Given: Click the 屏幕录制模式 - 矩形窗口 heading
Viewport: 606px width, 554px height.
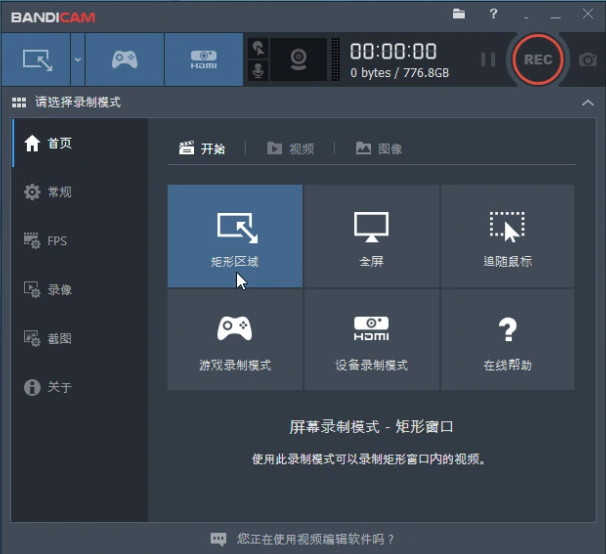Looking at the screenshot, I should click(371, 427).
